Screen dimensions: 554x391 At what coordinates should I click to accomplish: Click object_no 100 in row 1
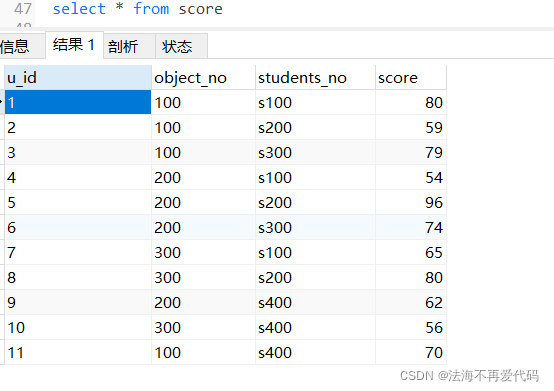(x=203, y=102)
